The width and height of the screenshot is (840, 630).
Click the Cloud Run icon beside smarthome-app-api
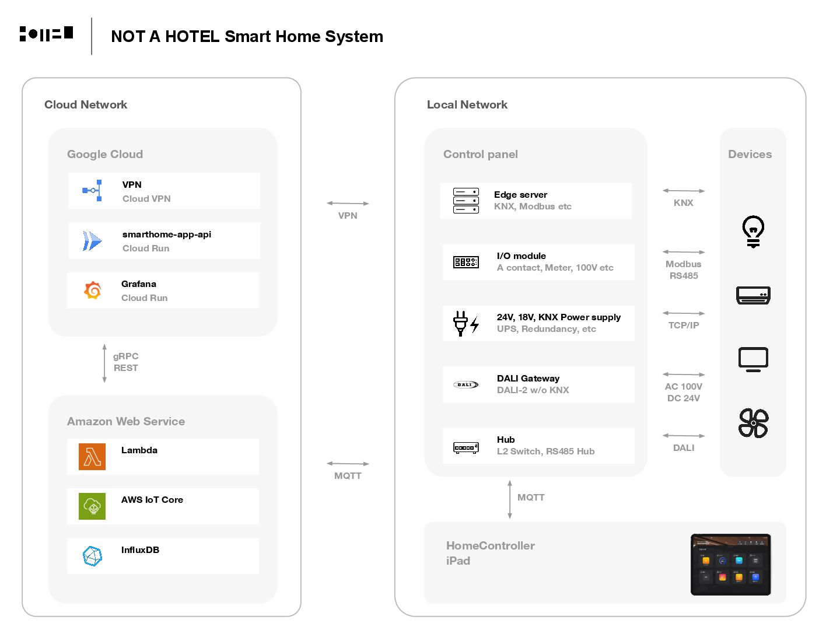coord(92,240)
